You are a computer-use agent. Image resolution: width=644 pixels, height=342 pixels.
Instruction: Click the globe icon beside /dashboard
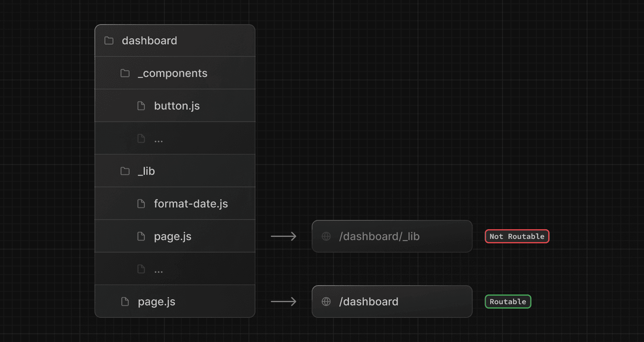point(326,302)
